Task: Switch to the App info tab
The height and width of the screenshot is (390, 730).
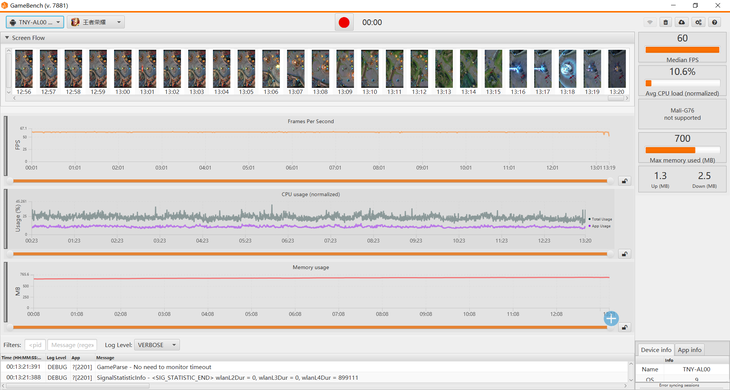Action: (689, 350)
